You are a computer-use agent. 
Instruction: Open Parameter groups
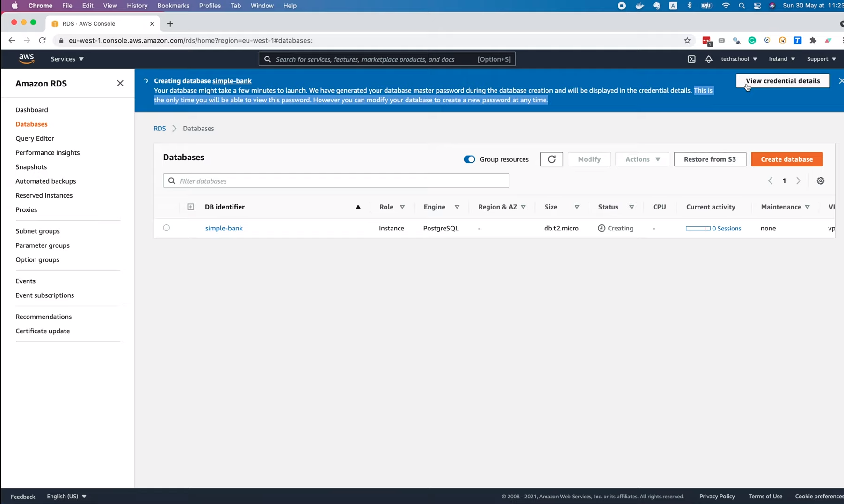pyautogui.click(x=43, y=245)
